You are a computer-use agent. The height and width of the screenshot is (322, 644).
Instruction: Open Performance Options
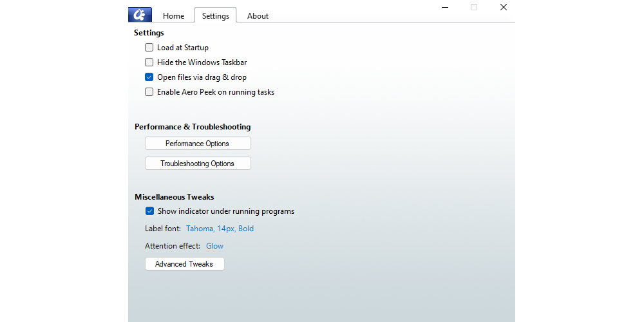[198, 144]
